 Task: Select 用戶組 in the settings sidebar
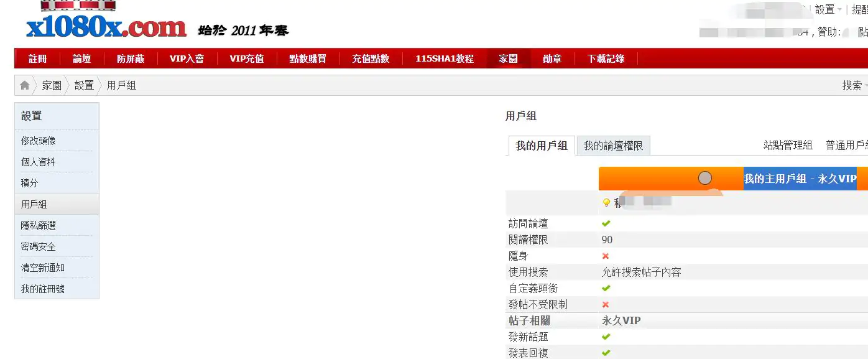coord(57,204)
